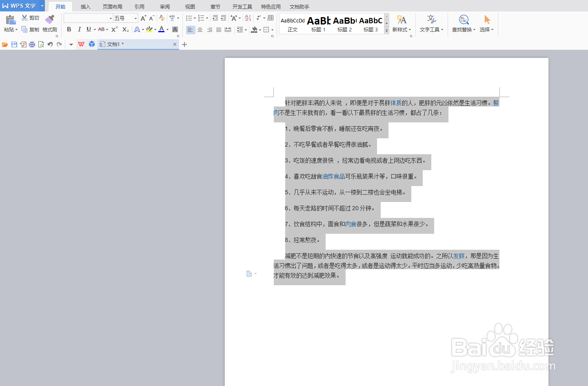Click the 体质 hyperlink in the text
This screenshot has width=588, height=386.
395,102
